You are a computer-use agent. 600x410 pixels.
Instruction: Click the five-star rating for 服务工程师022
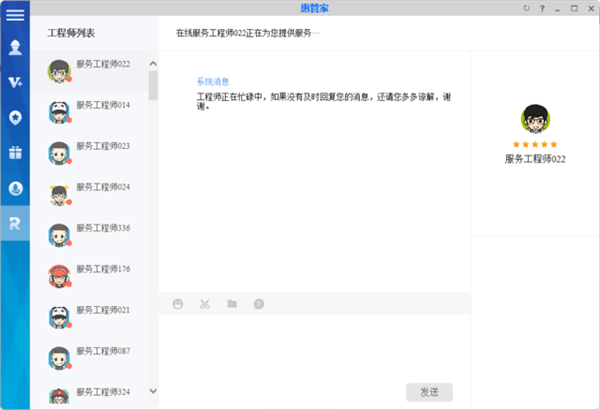535,144
